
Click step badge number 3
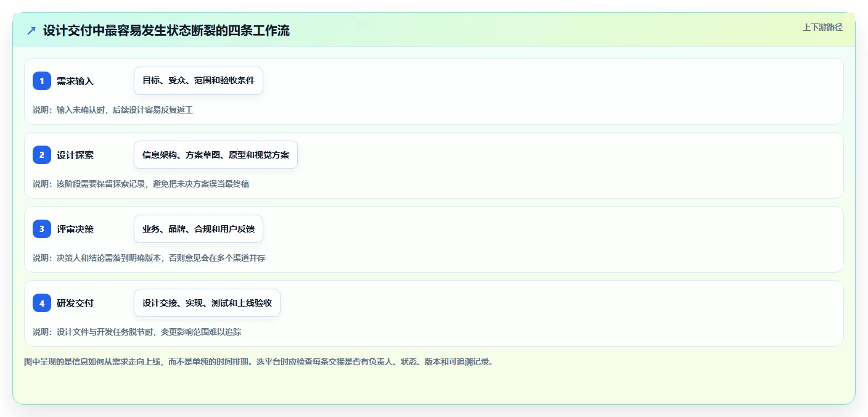42,229
